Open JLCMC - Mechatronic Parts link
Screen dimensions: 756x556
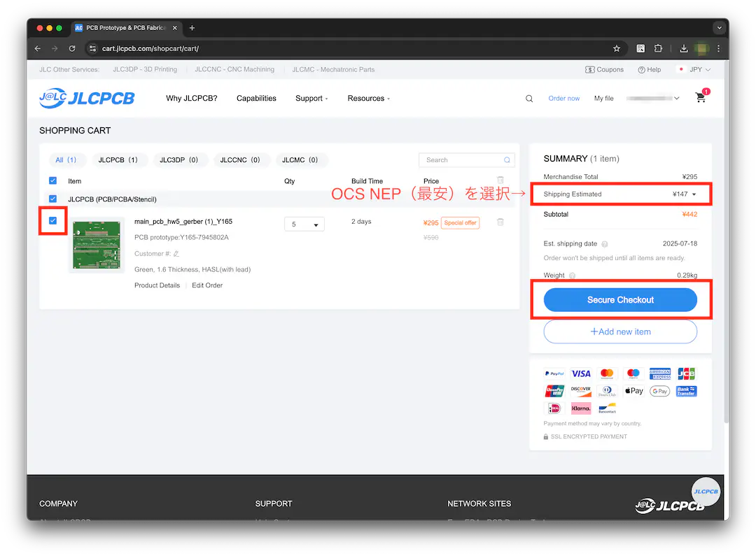point(333,69)
